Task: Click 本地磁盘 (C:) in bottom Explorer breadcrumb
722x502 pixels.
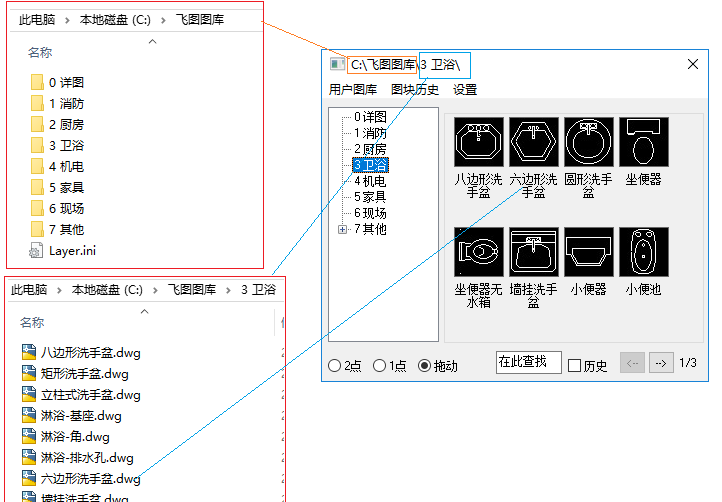Action: click(107, 290)
